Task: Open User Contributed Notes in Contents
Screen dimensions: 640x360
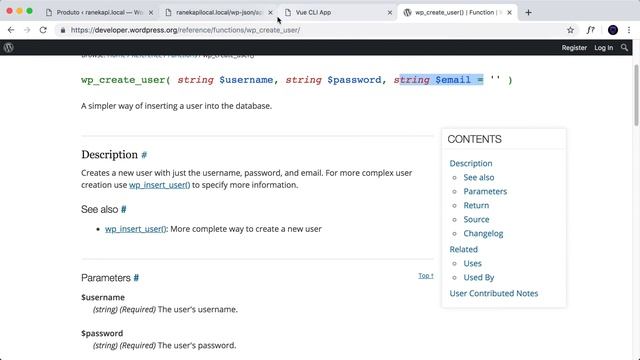Action: [x=493, y=293]
